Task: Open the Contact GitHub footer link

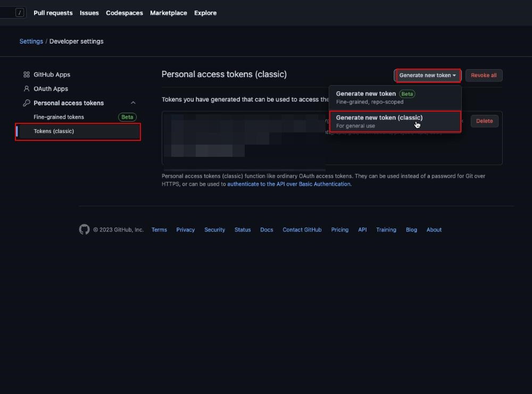Action: coord(302,230)
